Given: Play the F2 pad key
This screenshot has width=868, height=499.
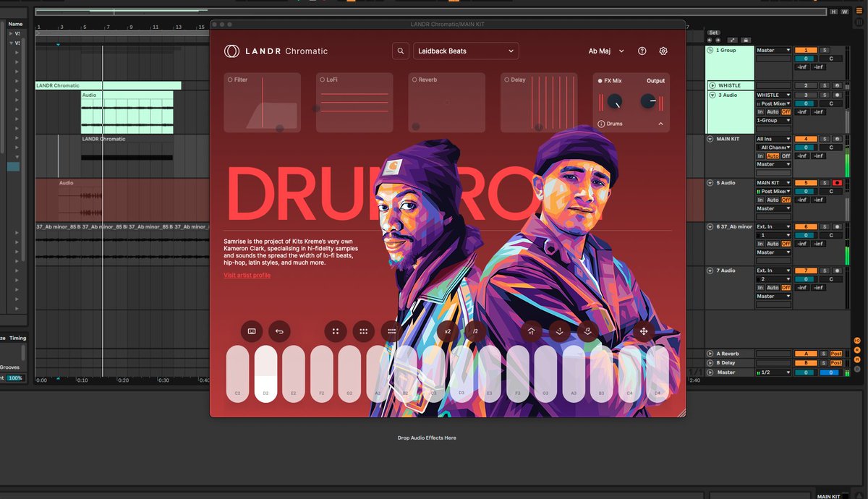Looking at the screenshot, I should 322,374.
